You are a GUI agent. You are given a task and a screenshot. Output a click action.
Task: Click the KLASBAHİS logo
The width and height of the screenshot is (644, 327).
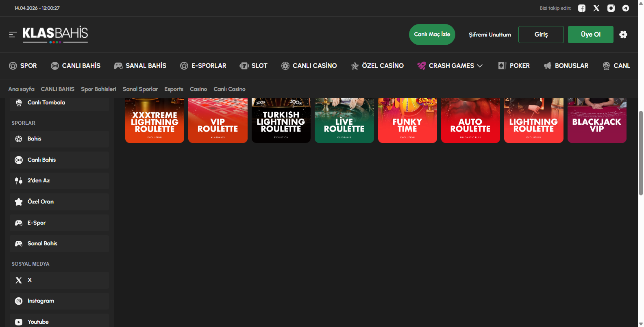pyautogui.click(x=55, y=34)
